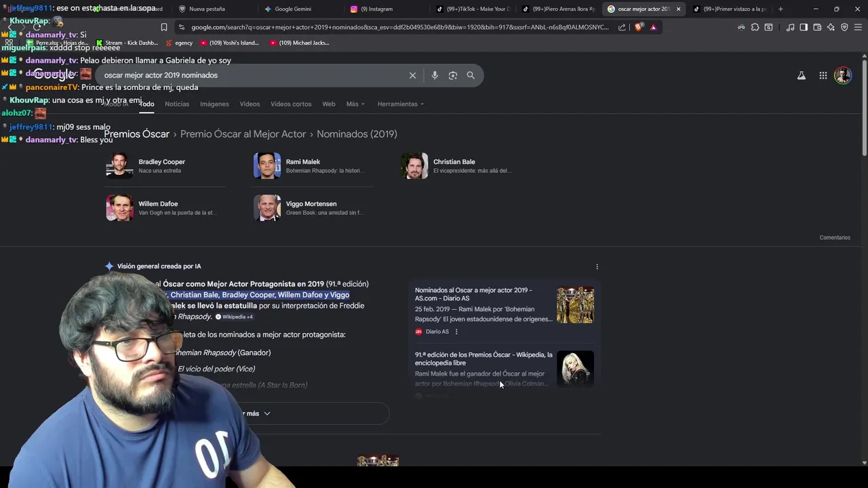
Task: Click the magnifier search submit icon
Action: (x=471, y=75)
